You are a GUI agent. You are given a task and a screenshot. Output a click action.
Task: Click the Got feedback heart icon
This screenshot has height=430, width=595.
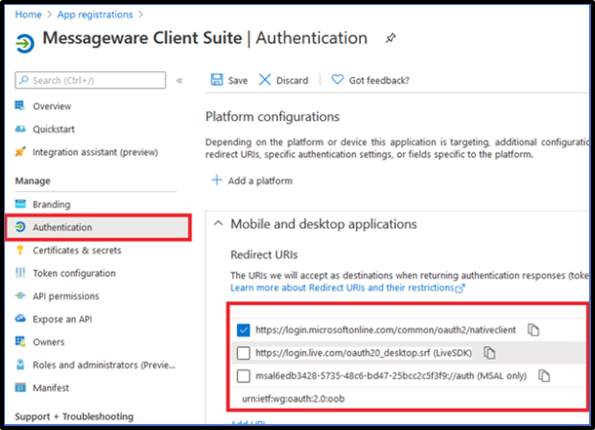(x=337, y=80)
